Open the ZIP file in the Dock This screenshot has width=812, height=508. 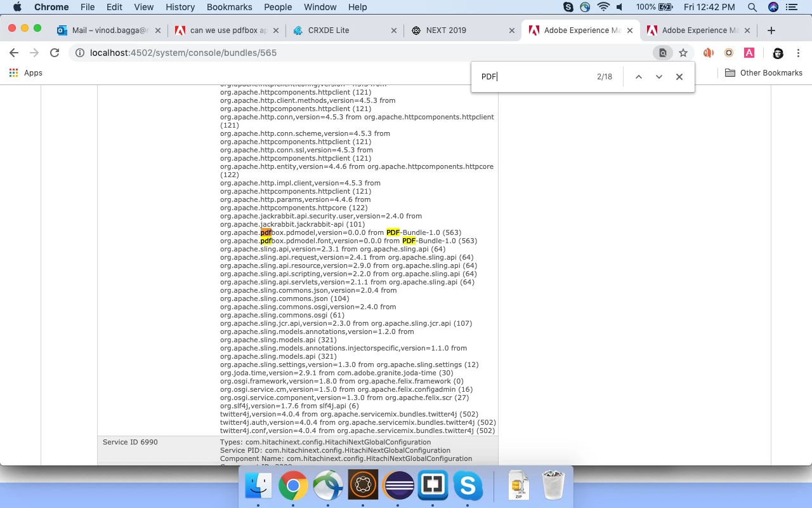click(x=519, y=486)
